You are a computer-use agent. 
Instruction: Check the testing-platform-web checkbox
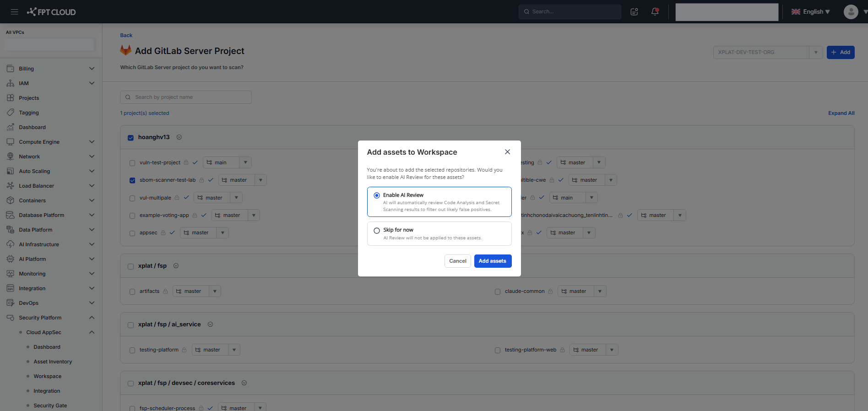coord(498,350)
